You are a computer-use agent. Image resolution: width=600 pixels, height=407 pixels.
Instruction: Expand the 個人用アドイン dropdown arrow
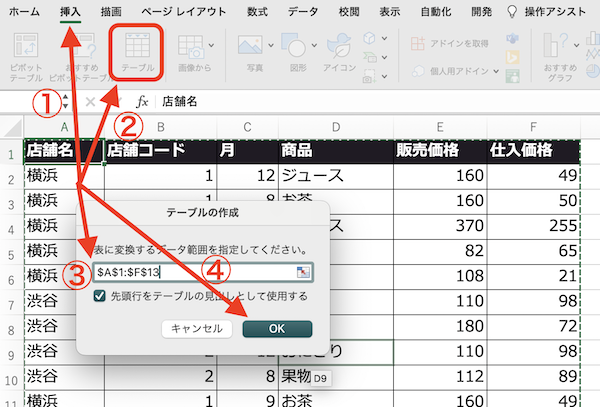pyautogui.click(x=496, y=71)
